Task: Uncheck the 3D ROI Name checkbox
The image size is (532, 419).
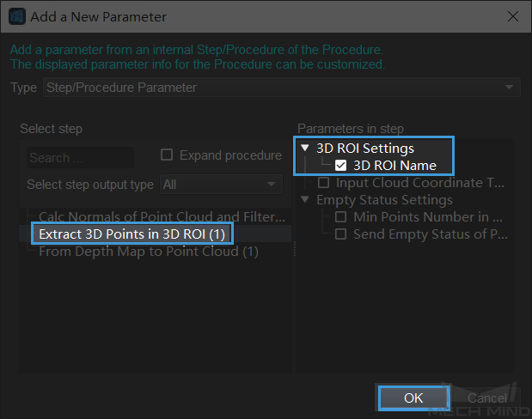Action: pos(340,166)
